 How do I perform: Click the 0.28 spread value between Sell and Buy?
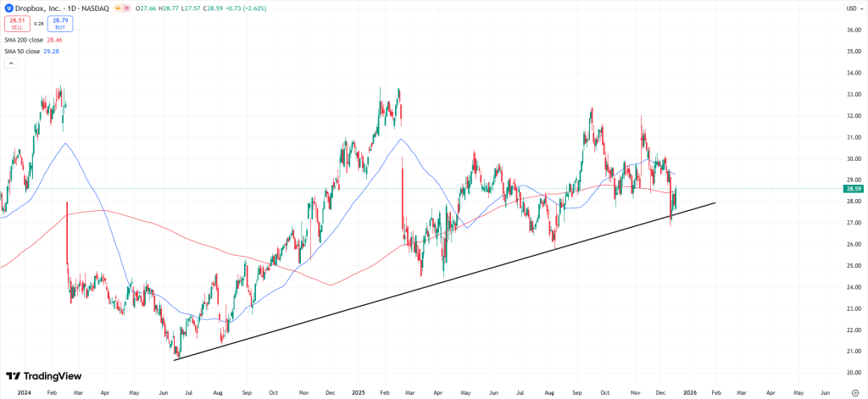[38, 24]
